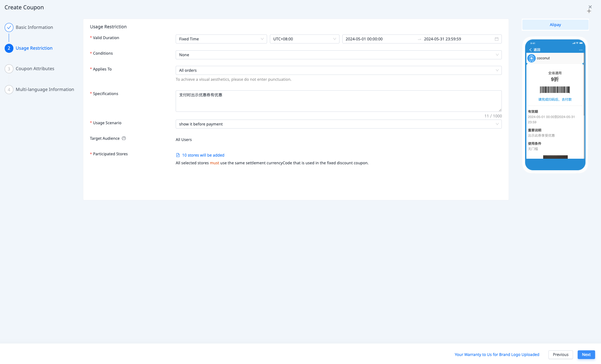Close the Create Coupon dialog
This screenshot has width=601, height=364.
[590, 7]
